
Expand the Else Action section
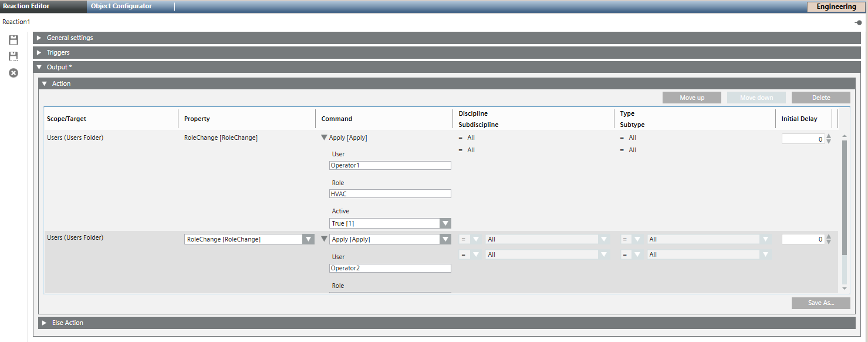pos(45,323)
